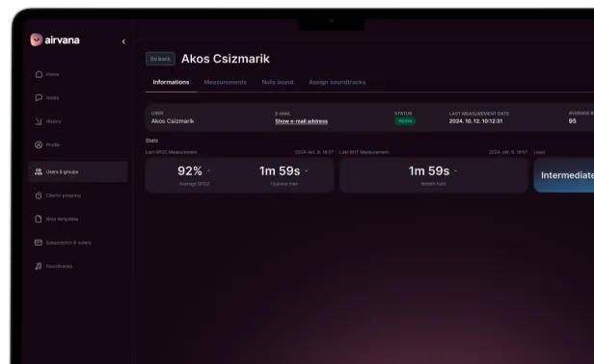Viewport: 594px width, 364px height.
Task: Switch to the Note board tab
Action: pyautogui.click(x=278, y=82)
